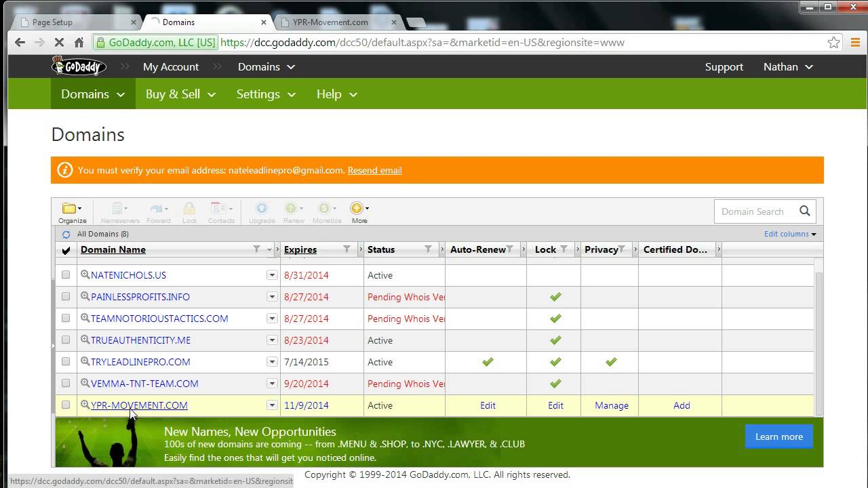Viewport: 868px width, 488px height.
Task: Click in the Domain Search field
Action: (753, 211)
